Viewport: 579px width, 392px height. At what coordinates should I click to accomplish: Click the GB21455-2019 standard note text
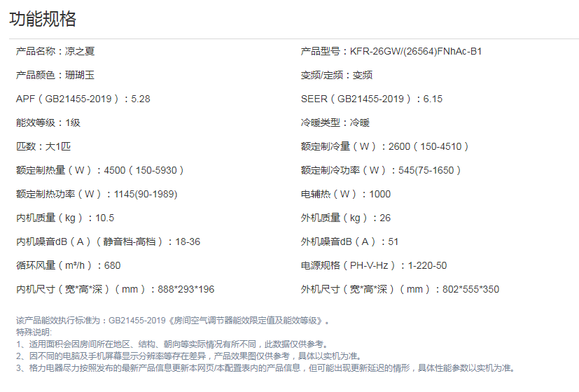pyautogui.click(x=173, y=321)
